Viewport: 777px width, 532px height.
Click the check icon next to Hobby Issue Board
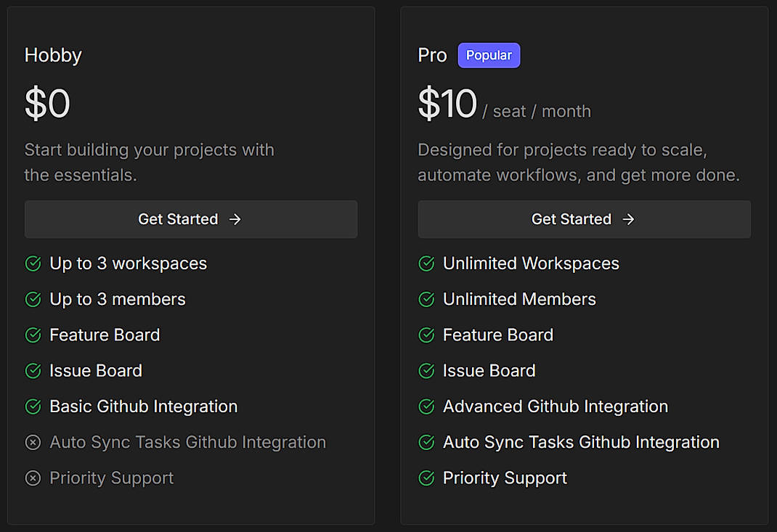[33, 371]
